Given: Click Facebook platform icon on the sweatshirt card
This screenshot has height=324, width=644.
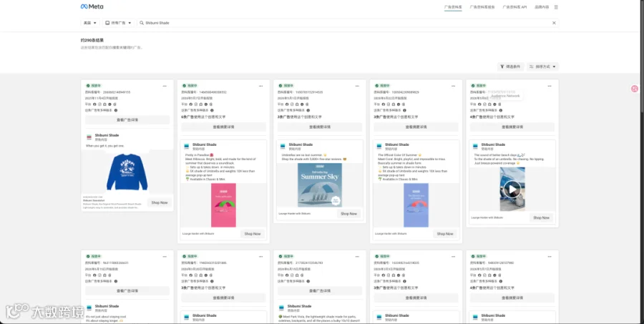Looking at the screenshot, I should 94,104.
